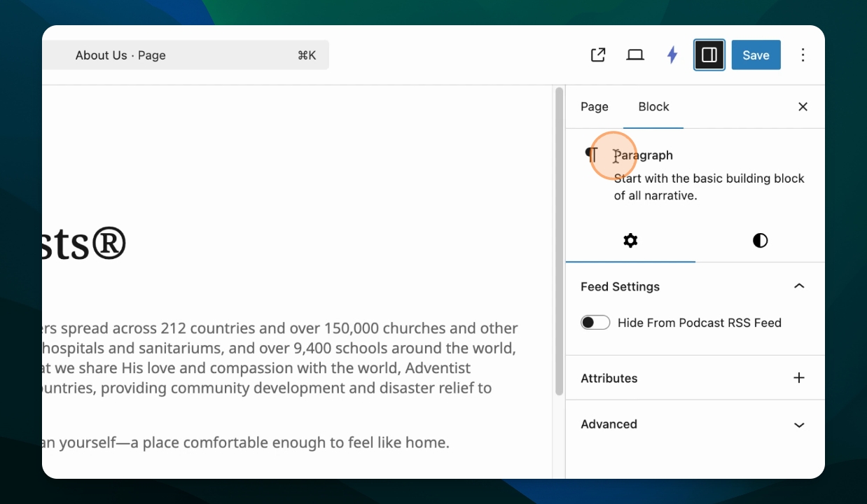Open the About Us · Page command palette

click(x=186, y=55)
